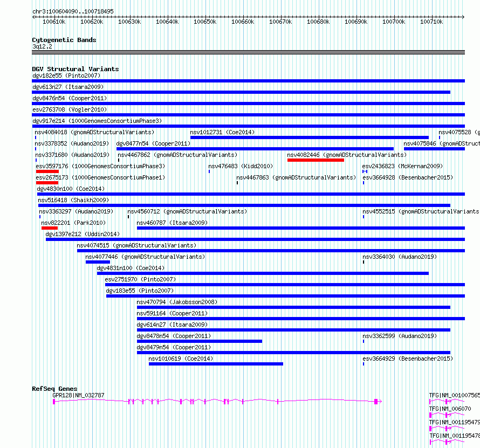Click dgv8477n54 (Cooper2011) variant label
This screenshot has height=448, width=480.
click(x=153, y=143)
